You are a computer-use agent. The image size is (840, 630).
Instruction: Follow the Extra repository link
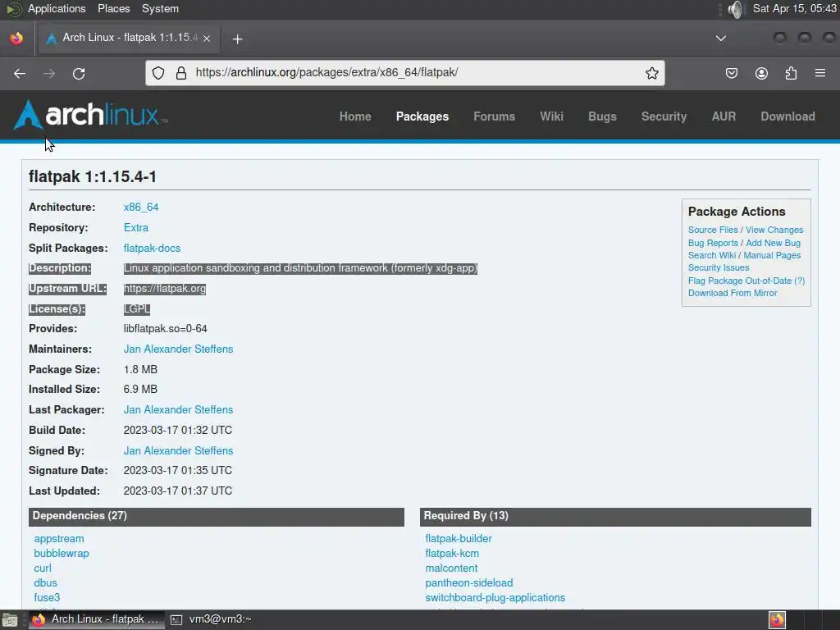click(x=136, y=227)
